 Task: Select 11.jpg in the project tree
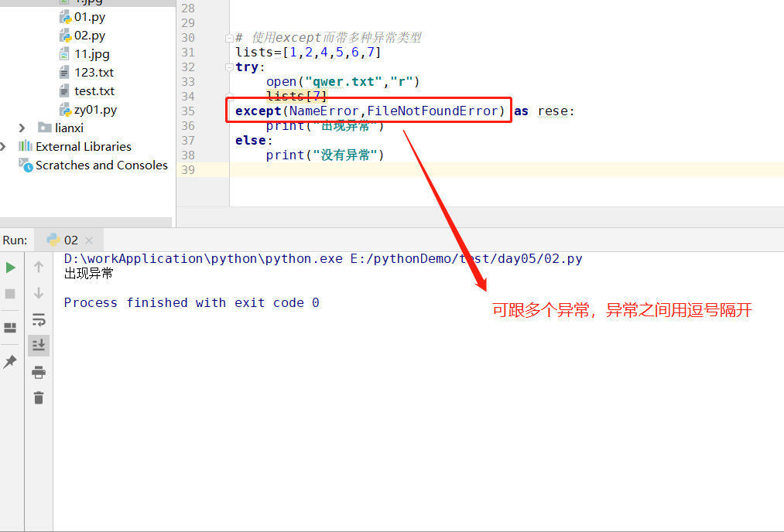coord(91,54)
